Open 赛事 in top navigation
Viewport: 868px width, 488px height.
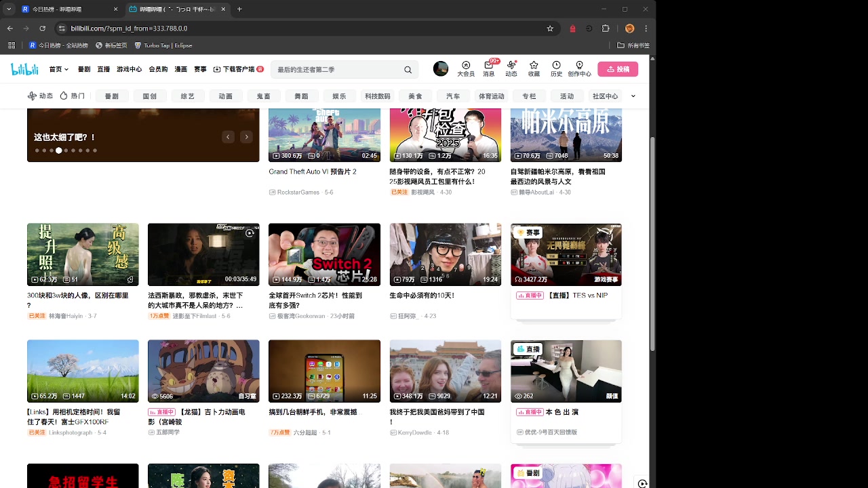[x=200, y=69]
